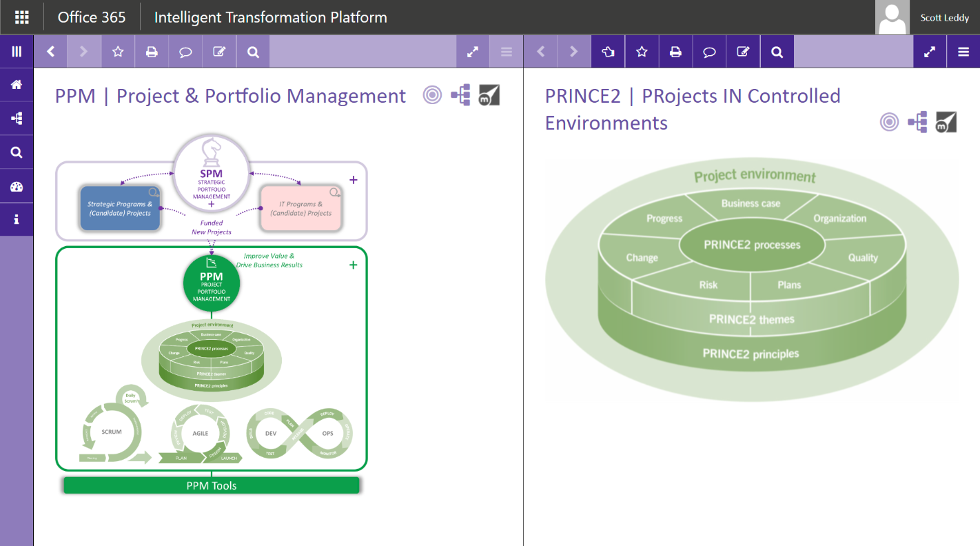Search within left pane toolbar

(x=253, y=52)
